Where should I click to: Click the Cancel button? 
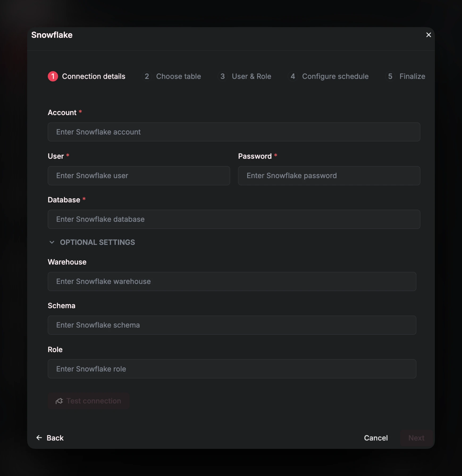point(376,438)
